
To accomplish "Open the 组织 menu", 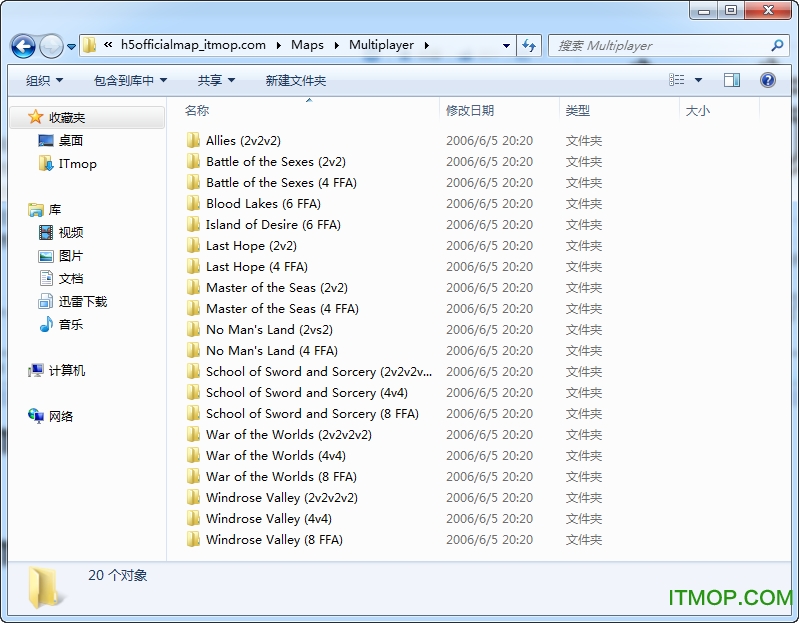I will [x=44, y=80].
